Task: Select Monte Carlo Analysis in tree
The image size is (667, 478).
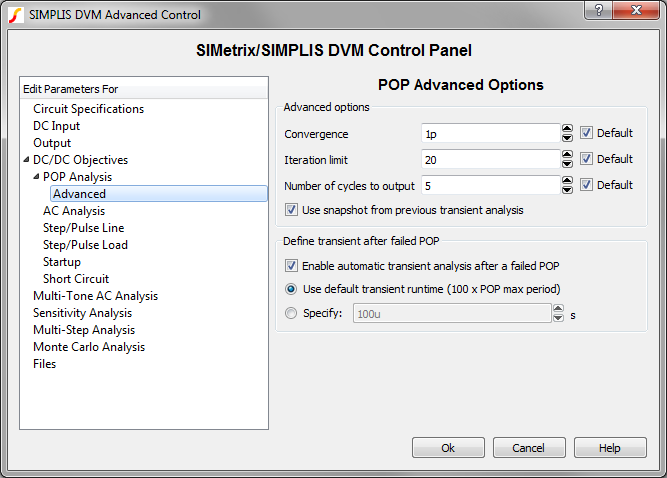Action: point(89,347)
